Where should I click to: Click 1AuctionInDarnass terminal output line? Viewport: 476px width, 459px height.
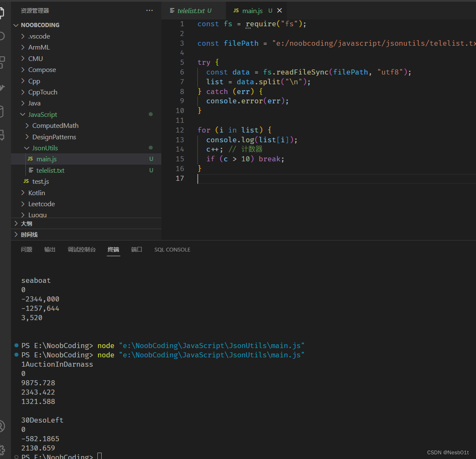(57, 364)
